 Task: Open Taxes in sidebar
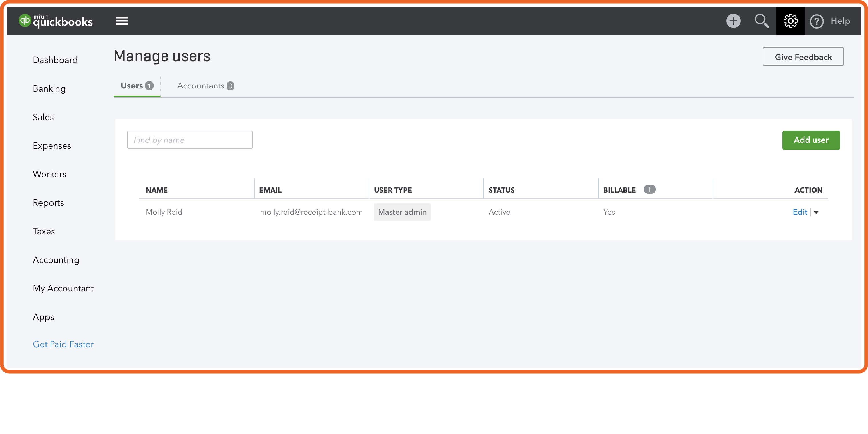[x=44, y=231]
